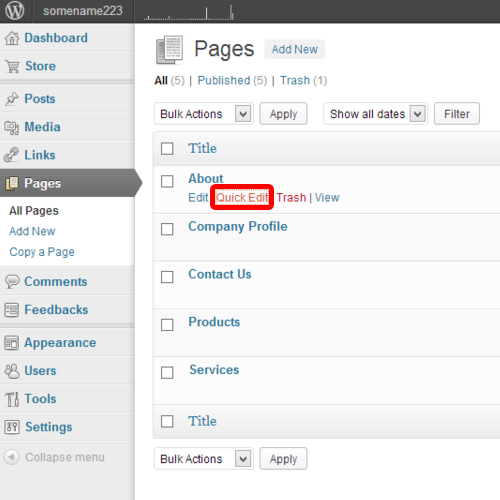This screenshot has width=500, height=500.
Task: Tick the checkbox for About page
Action: point(167,182)
